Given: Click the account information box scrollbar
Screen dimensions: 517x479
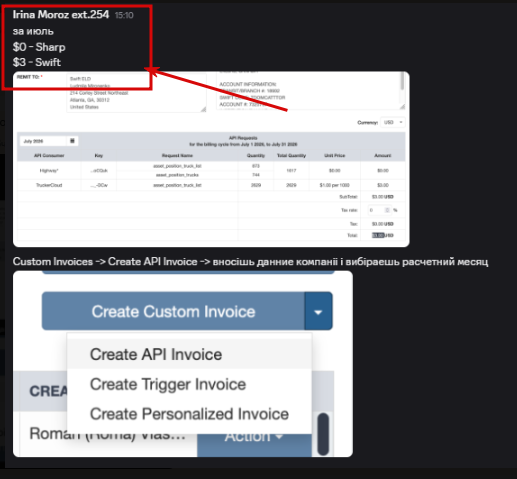Looking at the screenshot, I should [402, 81].
